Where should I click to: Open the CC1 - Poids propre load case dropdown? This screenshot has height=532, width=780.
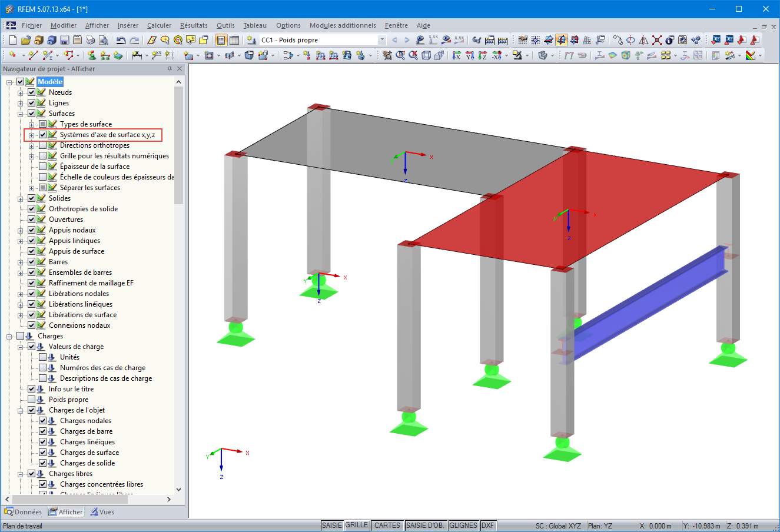coord(382,40)
